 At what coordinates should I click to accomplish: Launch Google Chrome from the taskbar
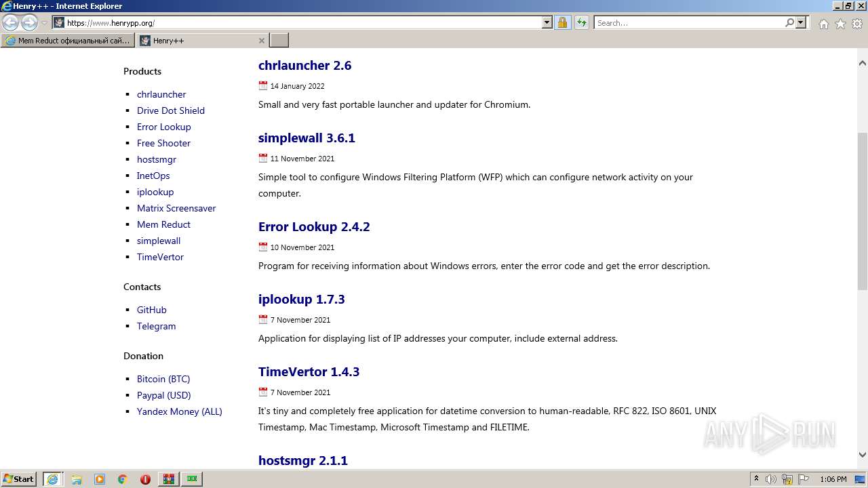(x=123, y=479)
